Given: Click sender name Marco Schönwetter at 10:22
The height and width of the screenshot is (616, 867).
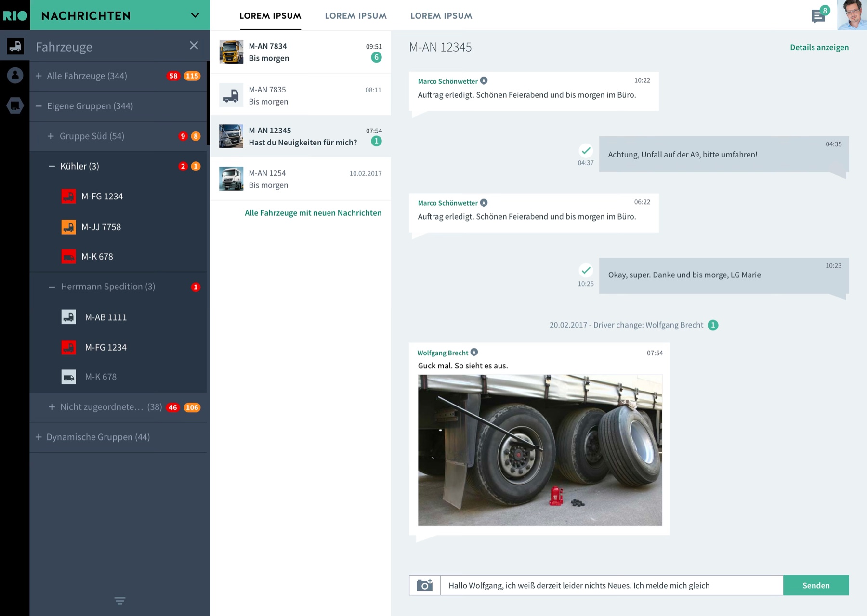Looking at the screenshot, I should point(448,81).
